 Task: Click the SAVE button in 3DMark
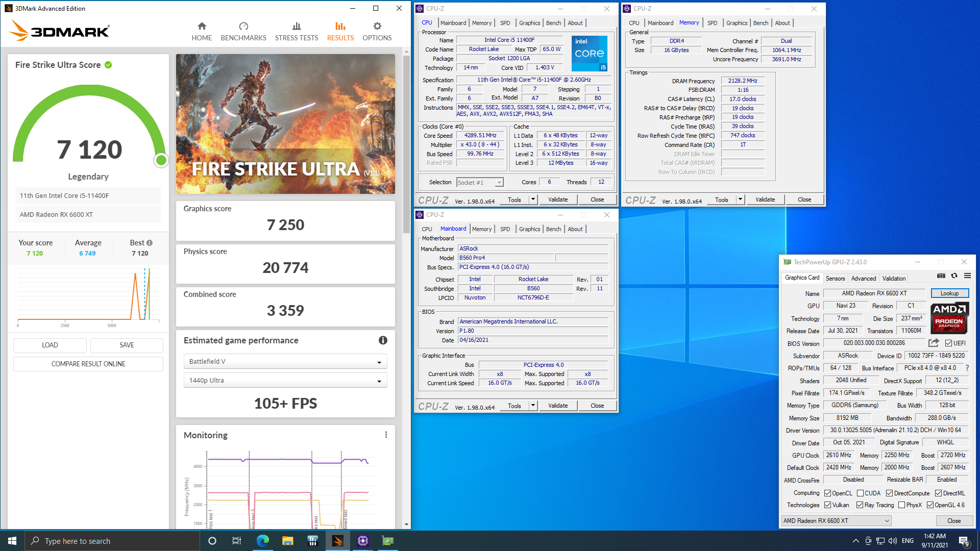(127, 345)
